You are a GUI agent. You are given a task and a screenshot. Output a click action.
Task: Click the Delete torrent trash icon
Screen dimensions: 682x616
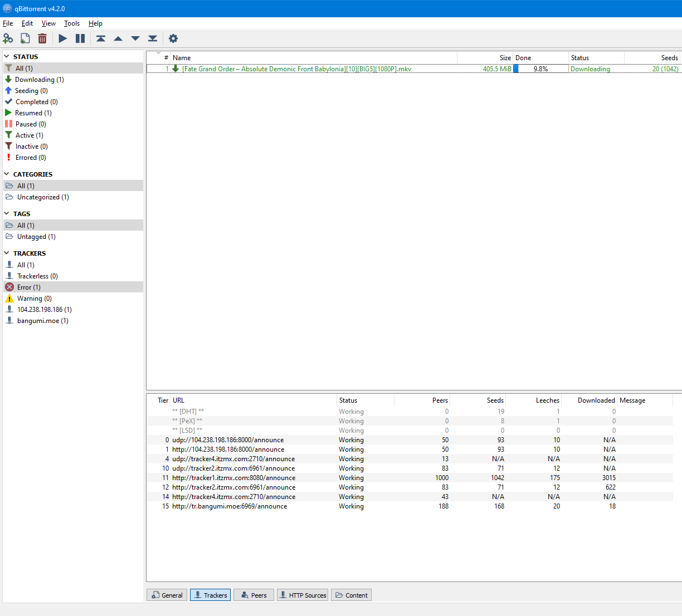click(x=42, y=38)
